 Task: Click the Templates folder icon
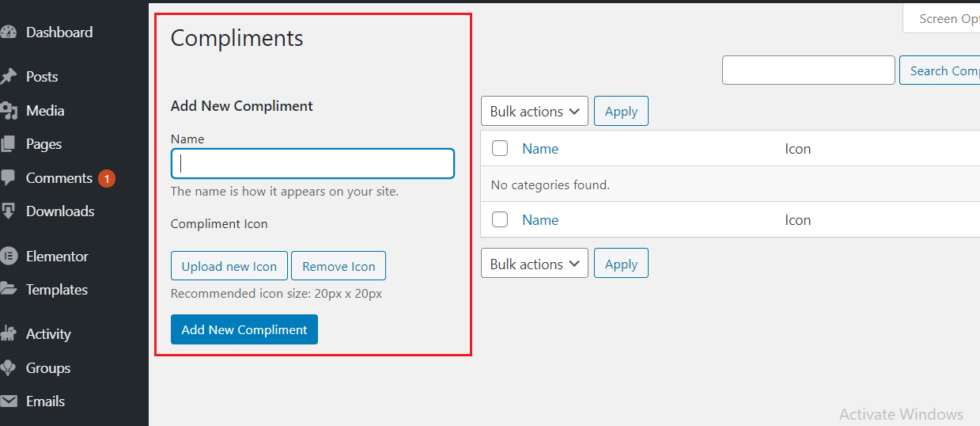coord(8,289)
